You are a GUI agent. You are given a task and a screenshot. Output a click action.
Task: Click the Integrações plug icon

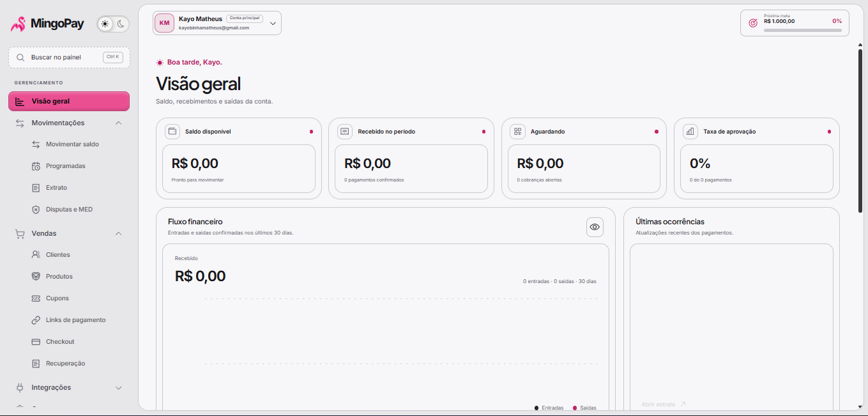20,387
